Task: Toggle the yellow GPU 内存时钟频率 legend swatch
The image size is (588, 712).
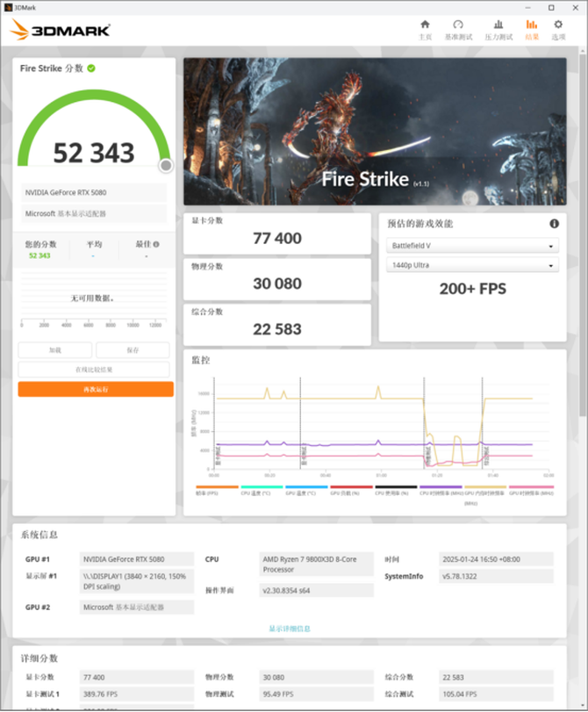Action: 485,486
